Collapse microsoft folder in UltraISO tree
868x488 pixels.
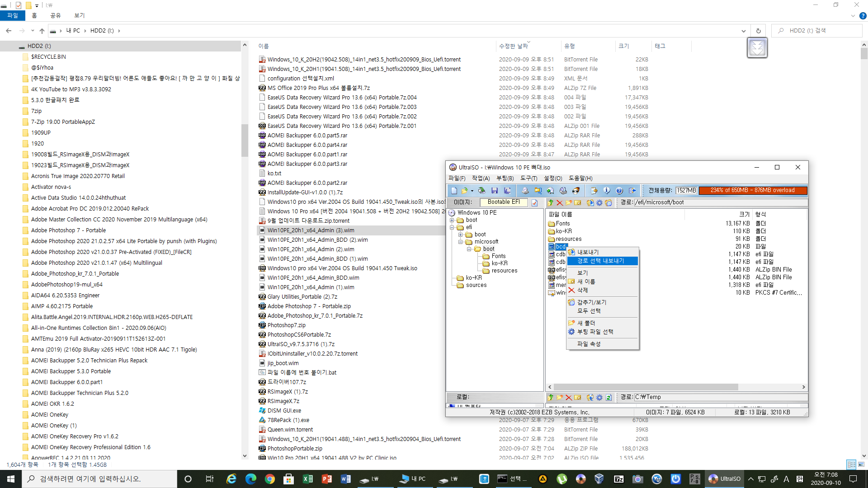tap(460, 242)
